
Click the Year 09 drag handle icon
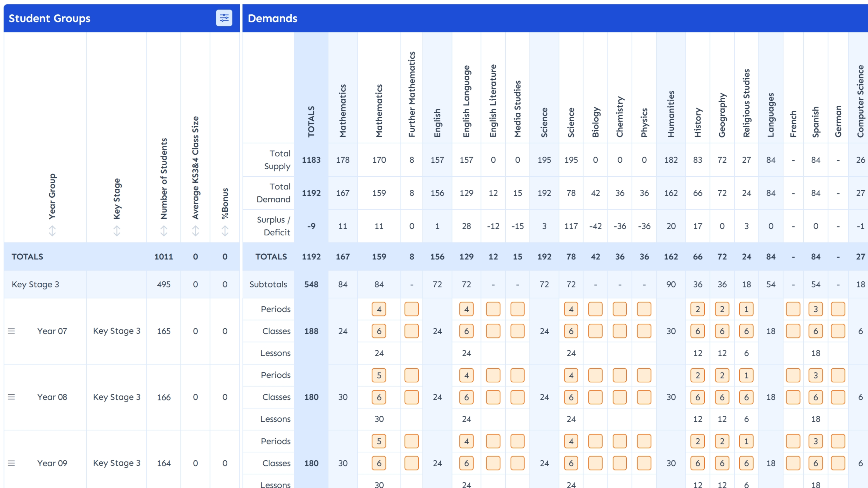tap(11, 463)
